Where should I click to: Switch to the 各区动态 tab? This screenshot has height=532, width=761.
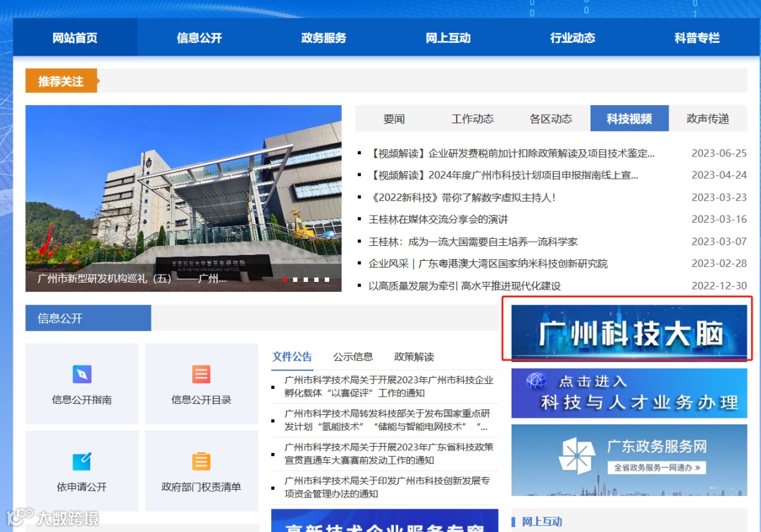point(551,118)
